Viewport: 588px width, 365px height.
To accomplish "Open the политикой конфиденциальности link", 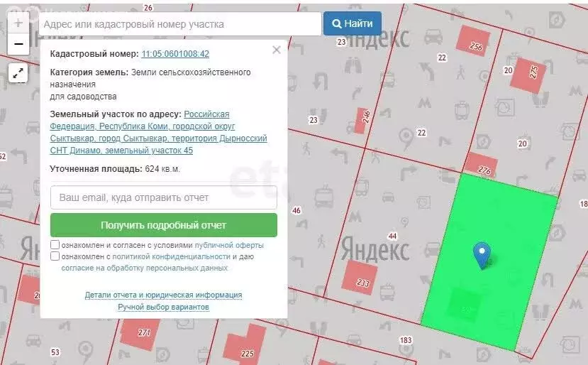I will [172, 256].
